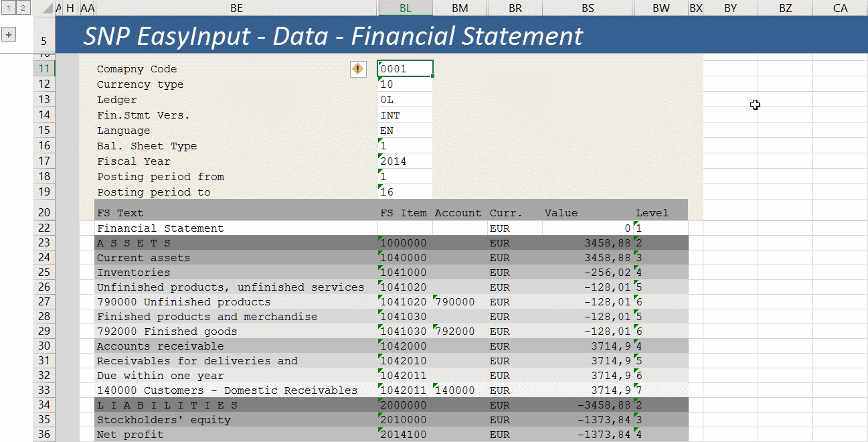Click the Net profit row label
The image size is (868, 442).
pyautogui.click(x=127, y=434)
